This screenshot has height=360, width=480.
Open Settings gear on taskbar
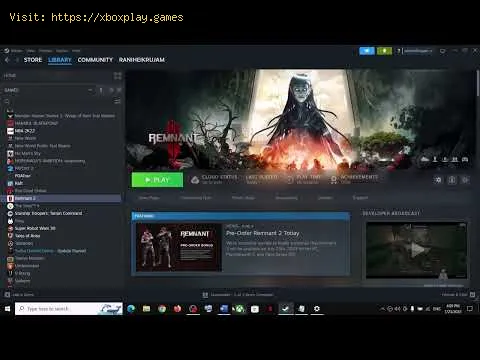coord(317,309)
